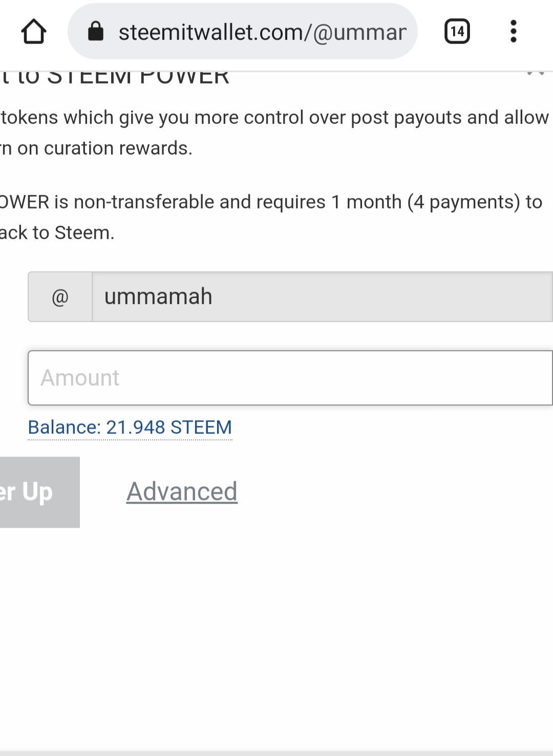
Task: Click the gray bar at the page bottom
Action: coord(276,753)
